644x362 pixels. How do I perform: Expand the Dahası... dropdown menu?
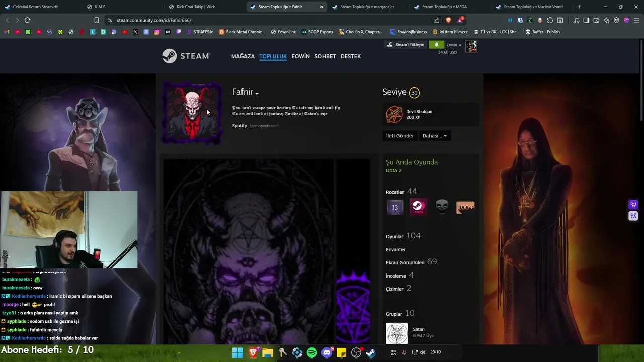435,136
